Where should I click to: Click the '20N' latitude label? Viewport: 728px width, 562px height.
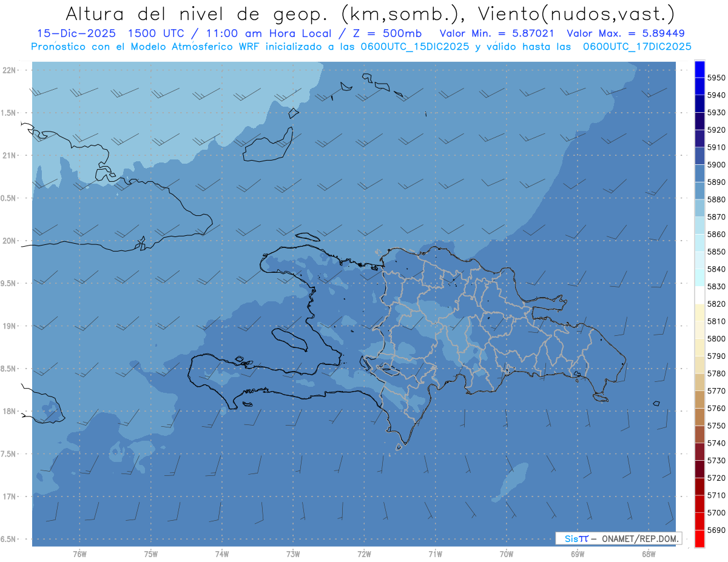[9, 241]
